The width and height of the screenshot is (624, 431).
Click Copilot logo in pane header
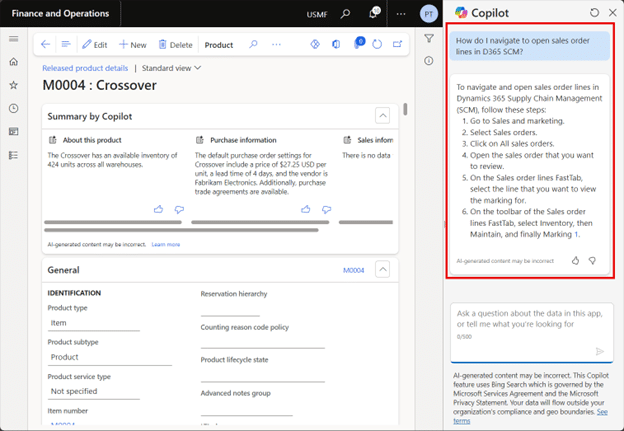click(x=461, y=13)
